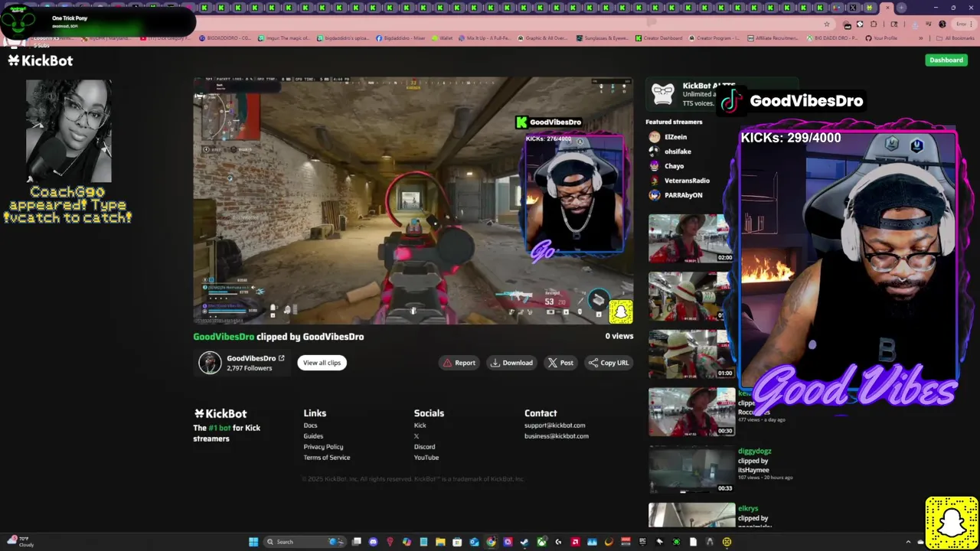Open the 02:00 clip thumbnail
980x551 pixels.
tap(691, 239)
